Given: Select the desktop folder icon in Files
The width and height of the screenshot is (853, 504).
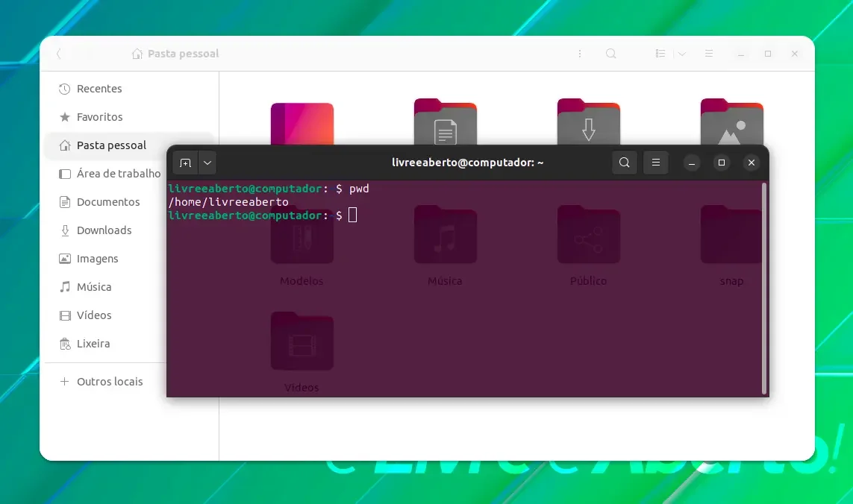Looking at the screenshot, I should tap(302, 124).
